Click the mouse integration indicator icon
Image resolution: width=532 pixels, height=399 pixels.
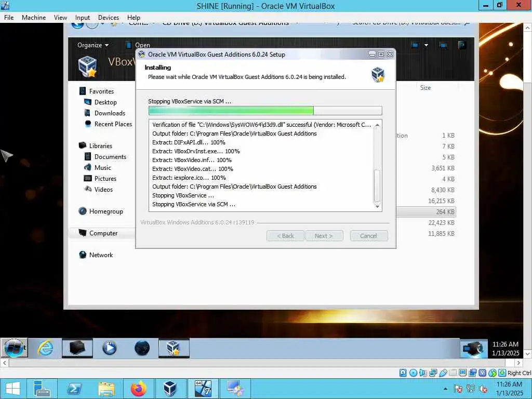(x=492, y=373)
